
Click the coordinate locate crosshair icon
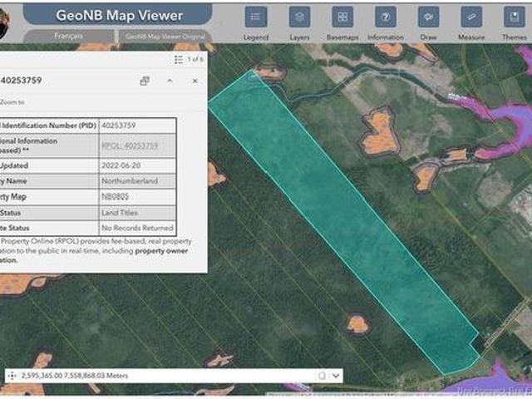click(x=12, y=376)
